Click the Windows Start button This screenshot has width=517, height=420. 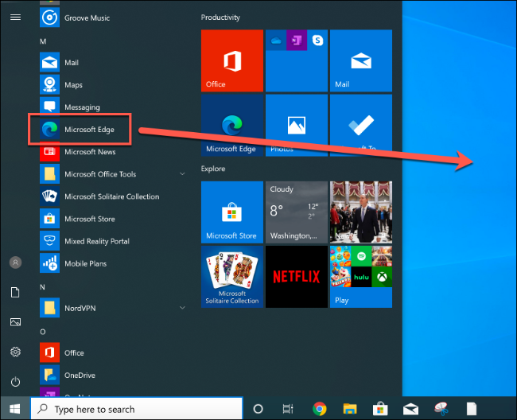pos(15,409)
